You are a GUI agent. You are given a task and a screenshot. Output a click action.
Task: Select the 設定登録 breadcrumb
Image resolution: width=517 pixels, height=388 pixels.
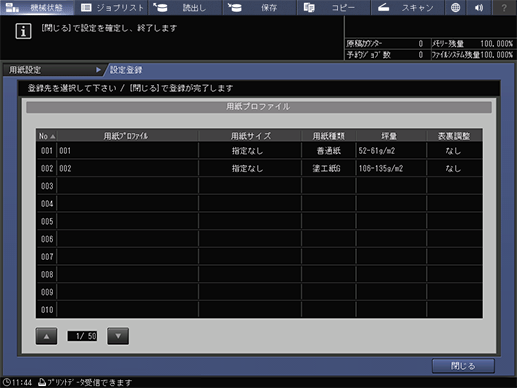[x=126, y=70]
